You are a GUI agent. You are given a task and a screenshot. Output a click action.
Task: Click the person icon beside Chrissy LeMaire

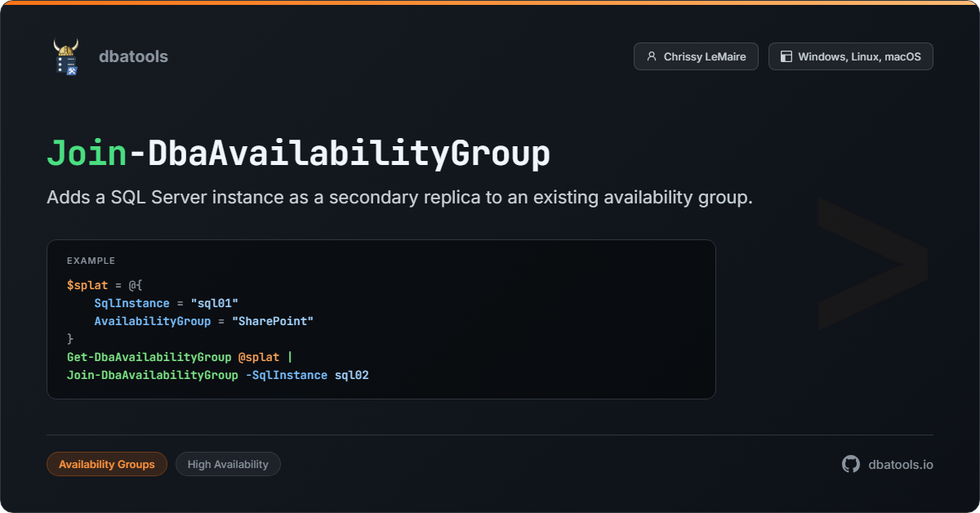click(x=651, y=56)
